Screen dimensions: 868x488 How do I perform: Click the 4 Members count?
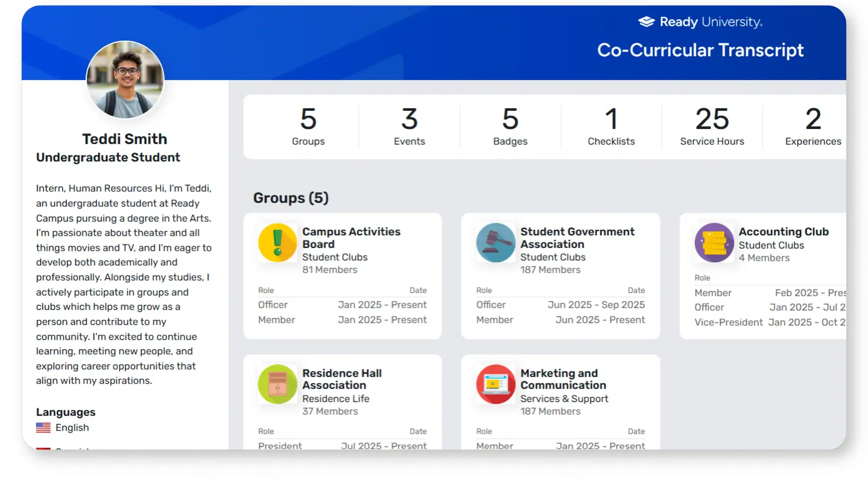coord(764,258)
